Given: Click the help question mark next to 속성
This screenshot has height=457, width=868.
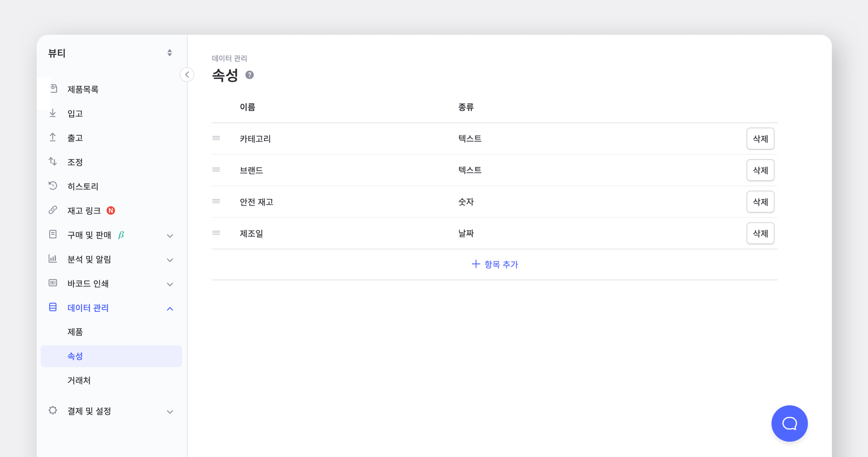Looking at the screenshot, I should 250,75.
